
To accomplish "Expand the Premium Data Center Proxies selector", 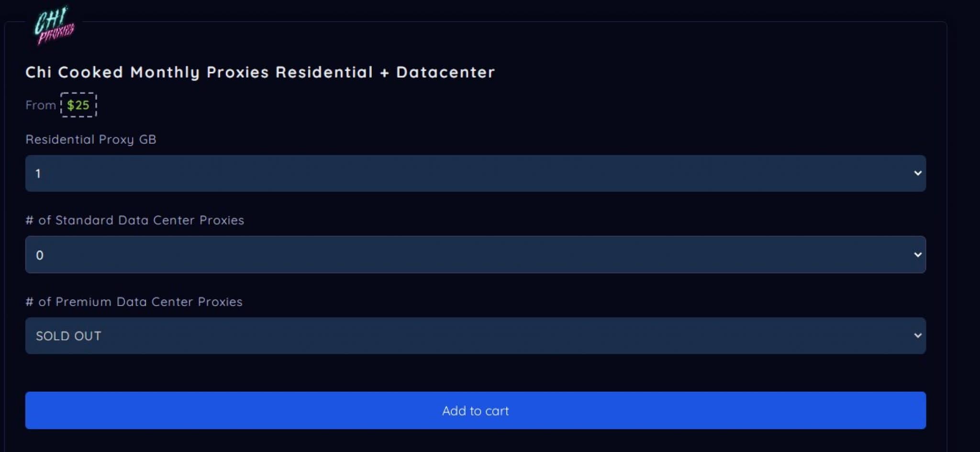I will point(475,336).
